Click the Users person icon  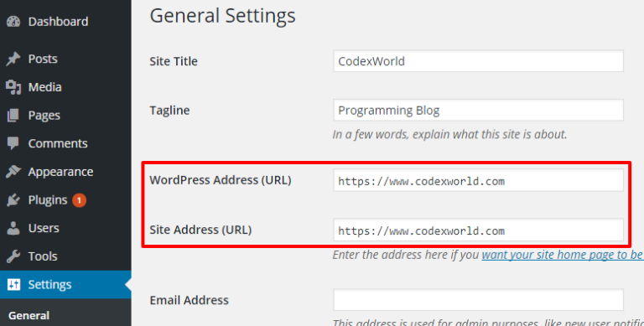tap(13, 228)
